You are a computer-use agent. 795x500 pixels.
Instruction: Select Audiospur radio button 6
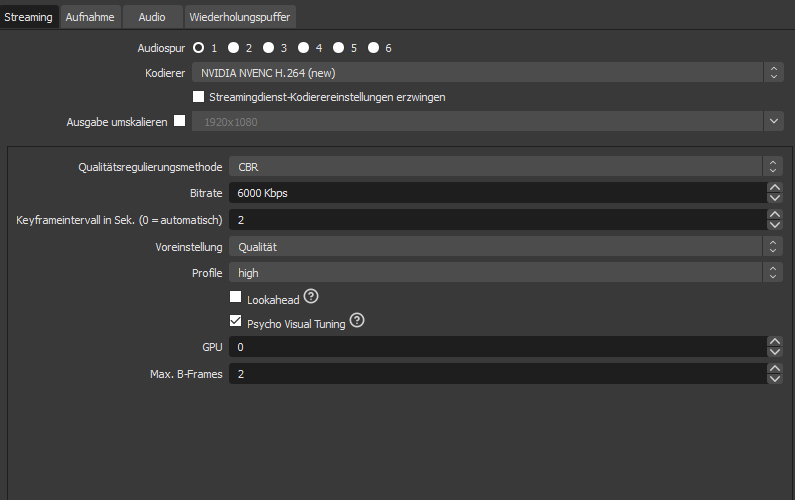pos(373,47)
